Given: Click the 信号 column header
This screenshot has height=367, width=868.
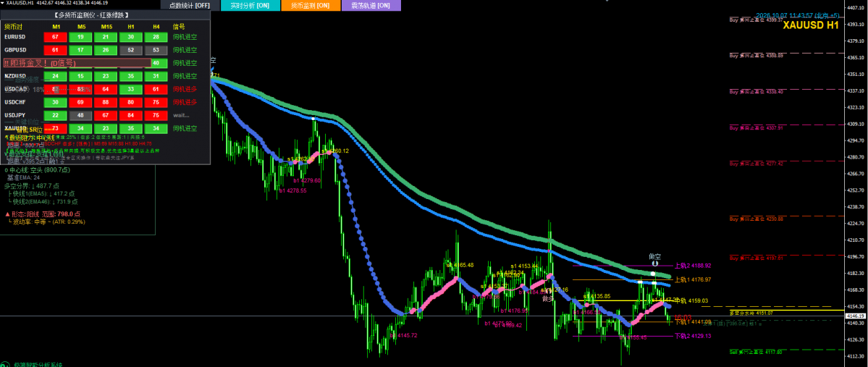Looking at the screenshot, I should coord(179,26).
